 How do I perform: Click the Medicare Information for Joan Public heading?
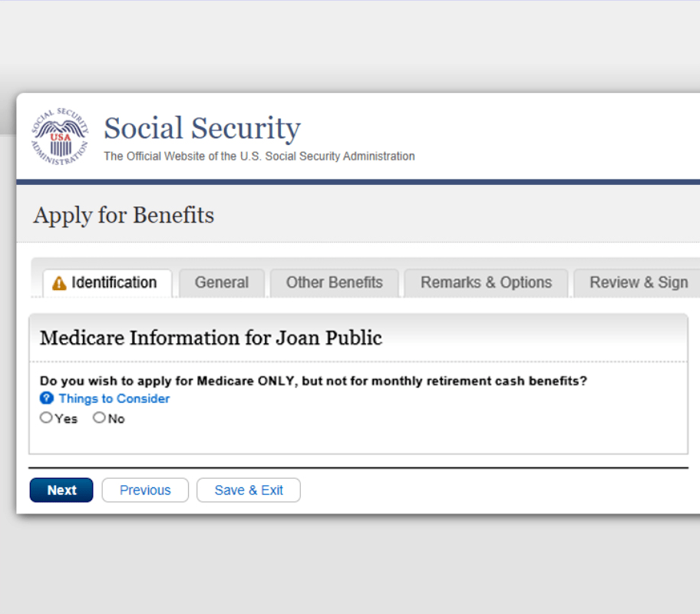click(x=211, y=338)
